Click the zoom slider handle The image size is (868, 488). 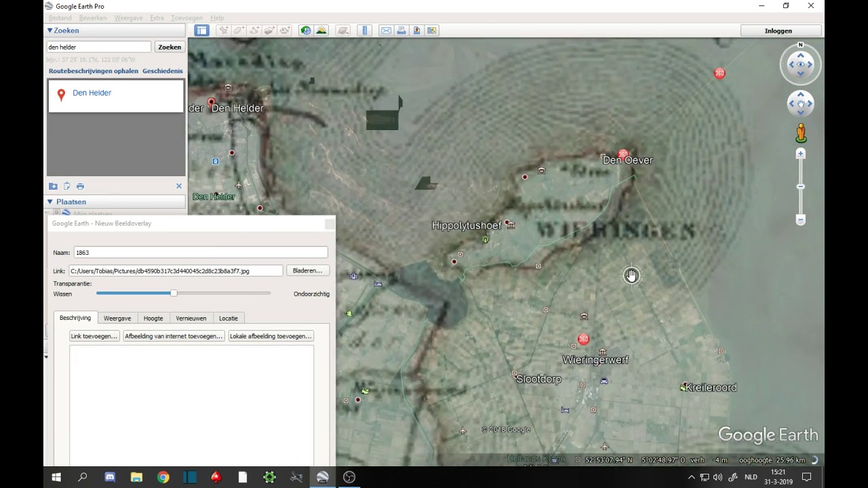pos(801,186)
